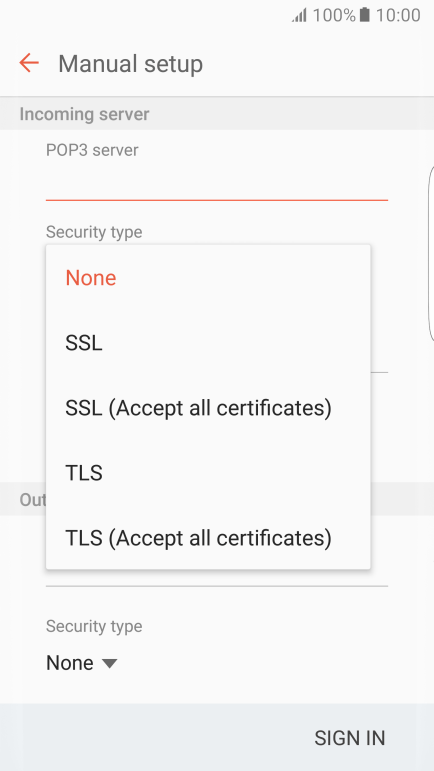This screenshot has width=434, height=771.
Task: Open outgoing Security type None dropdown
Action: 82,663
